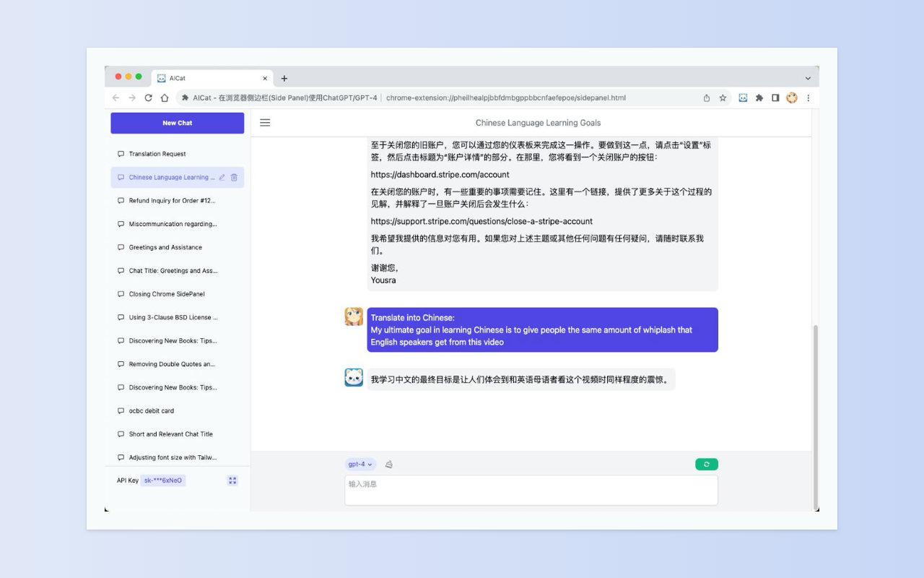Screen dimensions: 924x578
Task: Open the hamburger menu in the chat header
Action: click(265, 122)
